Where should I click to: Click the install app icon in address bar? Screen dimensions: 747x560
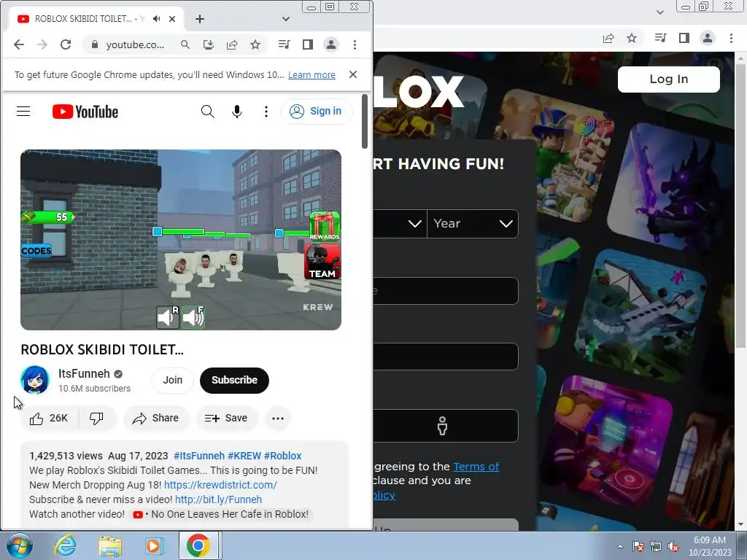(x=208, y=44)
